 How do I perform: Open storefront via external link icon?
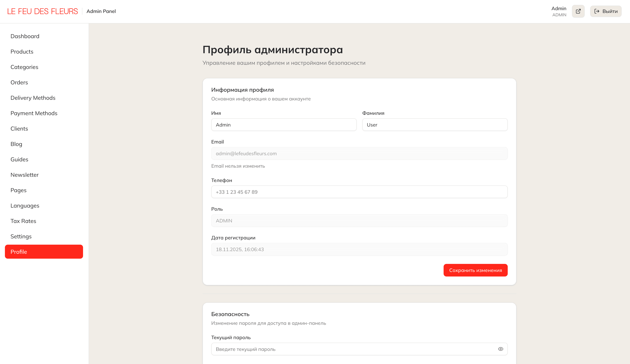coord(578,11)
